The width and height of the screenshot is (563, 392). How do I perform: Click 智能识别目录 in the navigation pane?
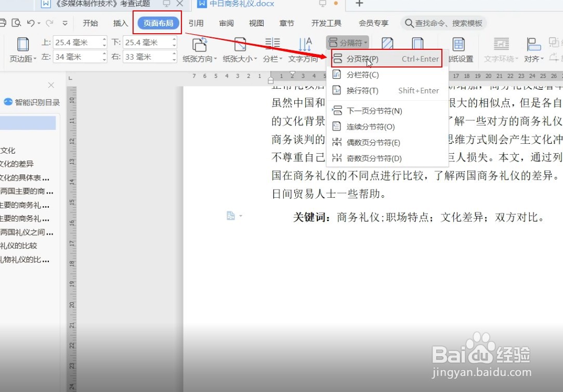32,102
